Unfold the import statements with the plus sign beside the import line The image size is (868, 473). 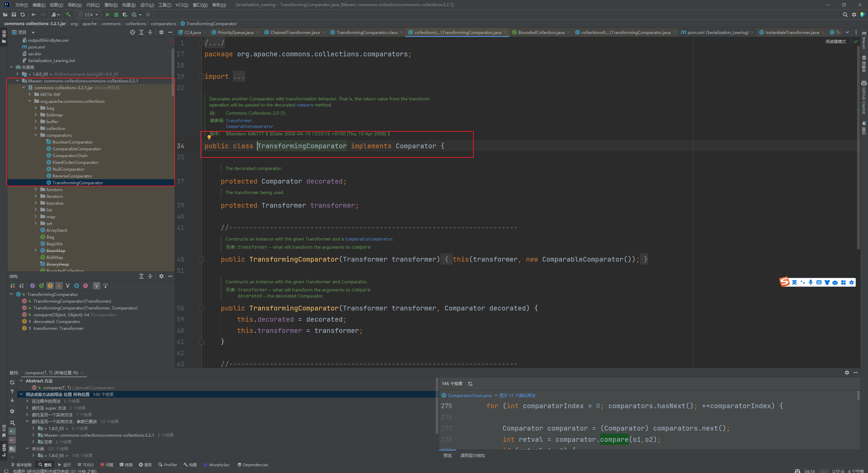point(201,76)
